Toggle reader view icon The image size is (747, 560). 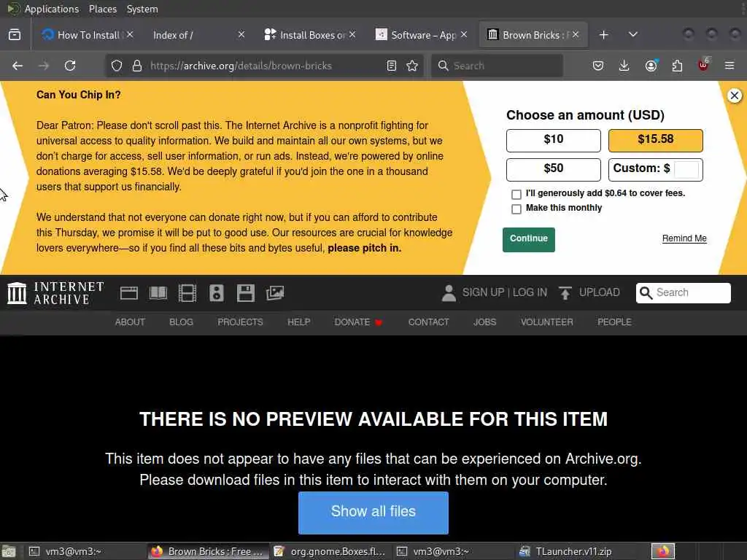(x=392, y=66)
